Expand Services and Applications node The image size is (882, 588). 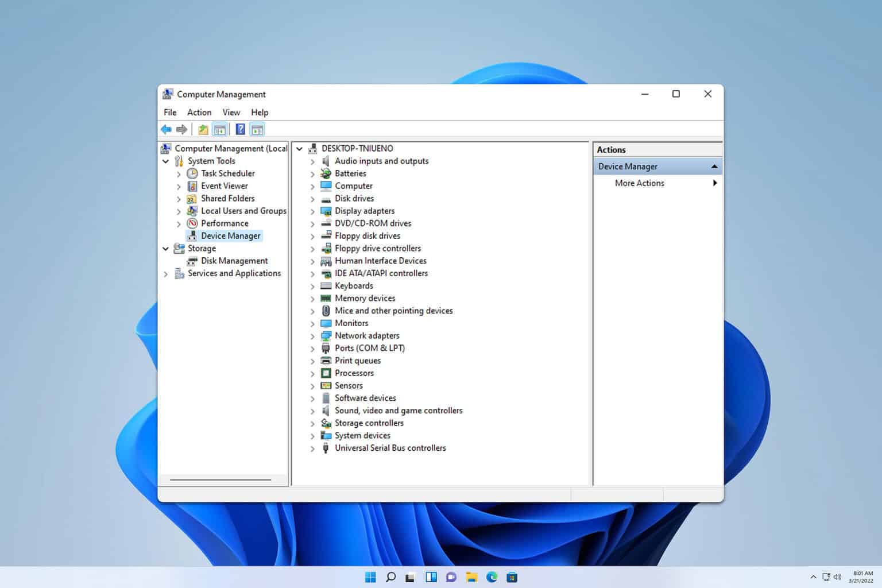(x=165, y=274)
